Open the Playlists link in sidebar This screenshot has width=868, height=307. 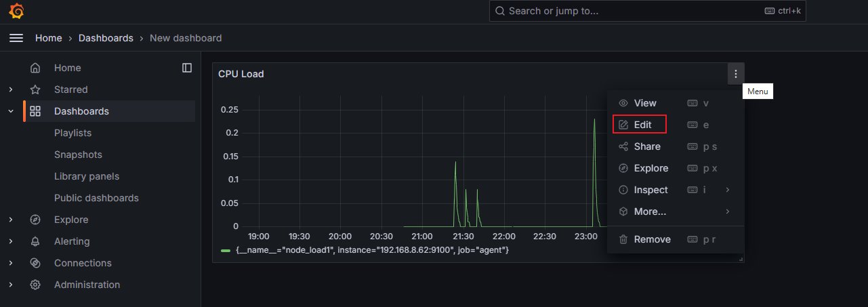[x=73, y=133]
